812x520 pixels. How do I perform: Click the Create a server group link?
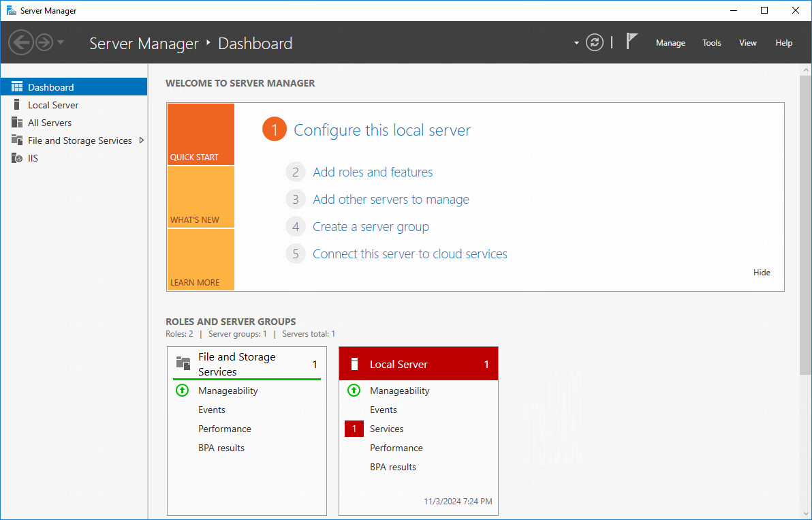(371, 227)
